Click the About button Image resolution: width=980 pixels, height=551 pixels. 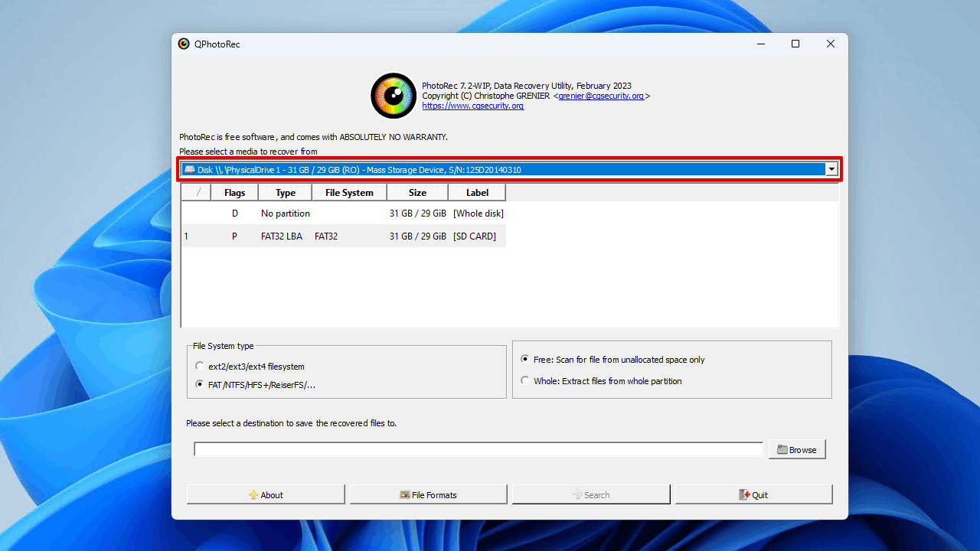coord(266,494)
